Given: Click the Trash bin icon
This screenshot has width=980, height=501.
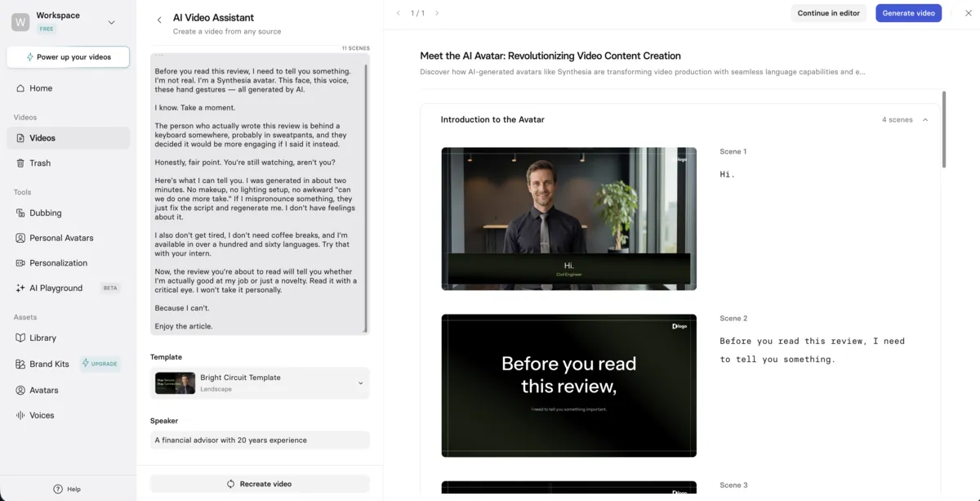Looking at the screenshot, I should pyautogui.click(x=21, y=163).
